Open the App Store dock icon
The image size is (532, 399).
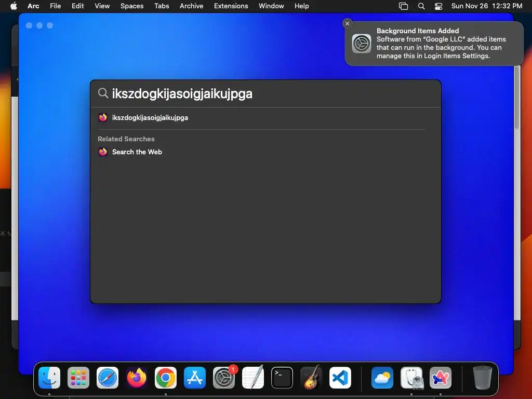pos(195,378)
